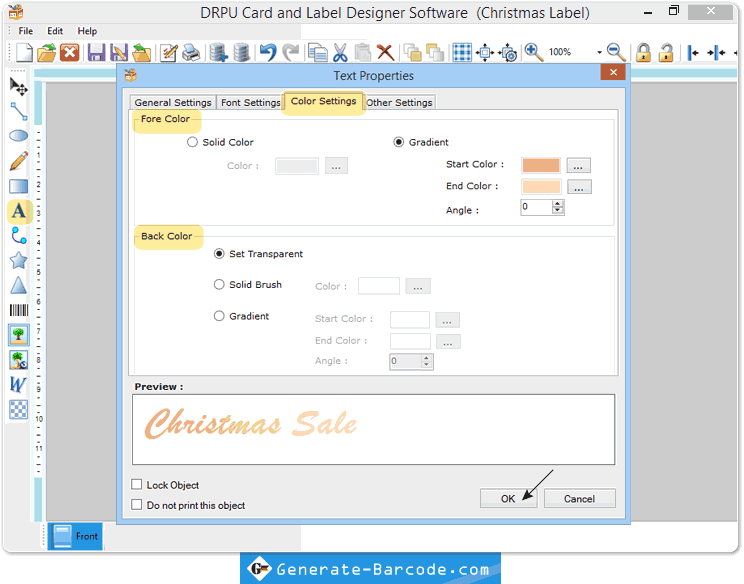Copy the selection with the copy icon
The height and width of the screenshot is (584, 744).
317,52
